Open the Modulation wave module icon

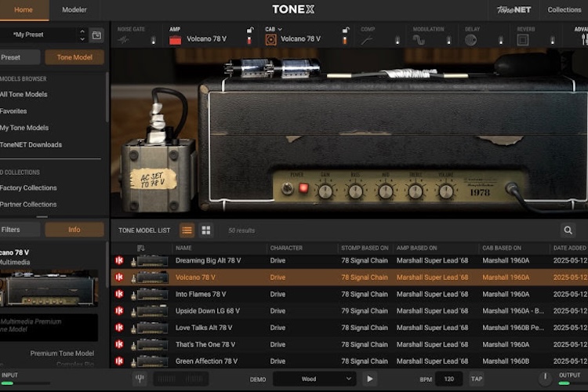(419, 40)
